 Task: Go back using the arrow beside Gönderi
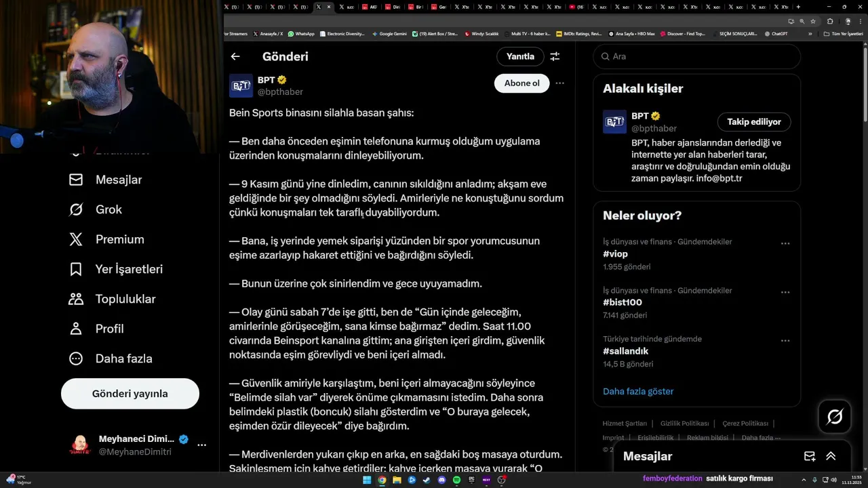[x=235, y=56]
